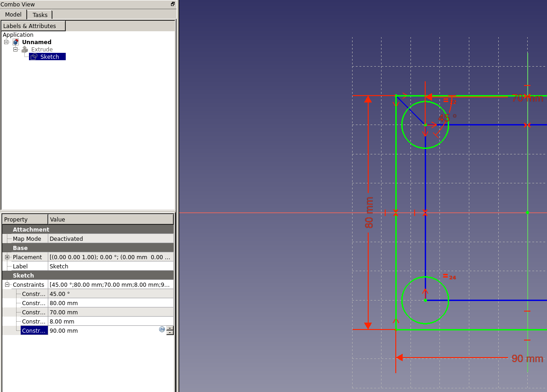Image resolution: width=547 pixels, height=392 pixels.
Task: Click the Constraints summary value
Action: point(111,284)
